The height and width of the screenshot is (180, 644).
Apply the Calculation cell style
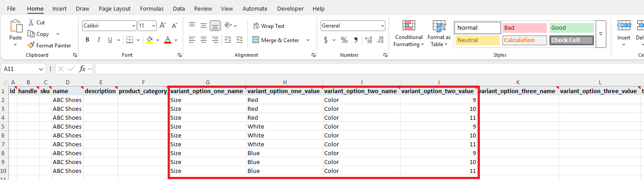pos(525,40)
